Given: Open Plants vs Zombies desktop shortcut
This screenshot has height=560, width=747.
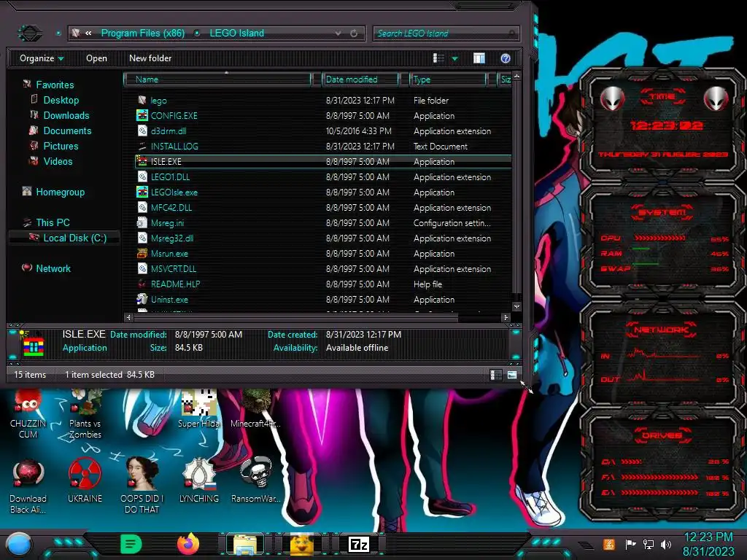Looking at the screenshot, I should [x=85, y=414].
